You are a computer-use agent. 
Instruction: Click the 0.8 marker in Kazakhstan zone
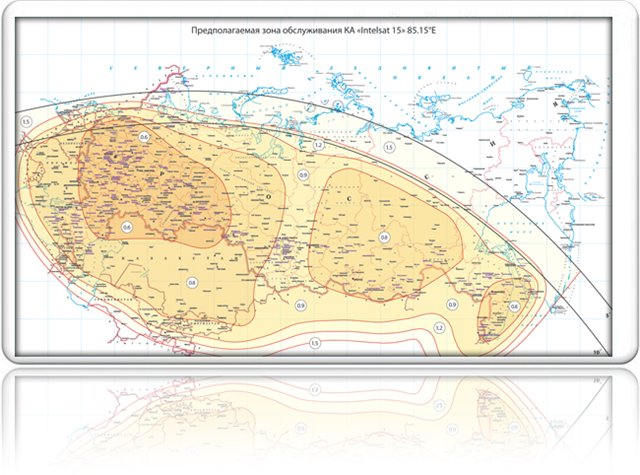(x=191, y=282)
